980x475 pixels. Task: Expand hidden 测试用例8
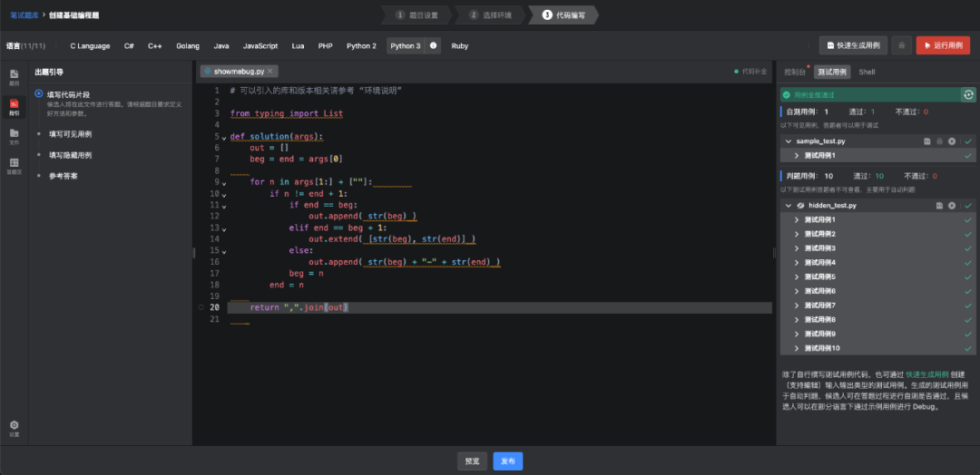pyautogui.click(x=797, y=320)
